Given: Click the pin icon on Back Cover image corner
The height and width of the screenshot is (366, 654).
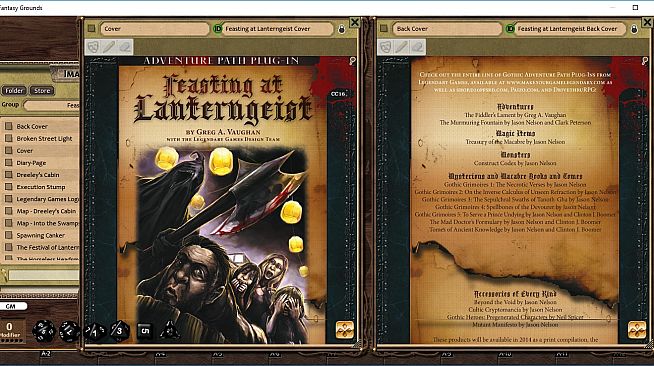Looking at the screenshot, I should [645, 61].
